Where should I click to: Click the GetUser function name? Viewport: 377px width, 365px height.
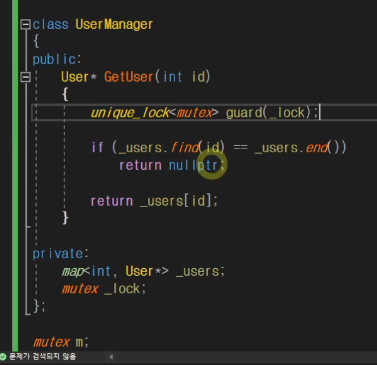129,77
